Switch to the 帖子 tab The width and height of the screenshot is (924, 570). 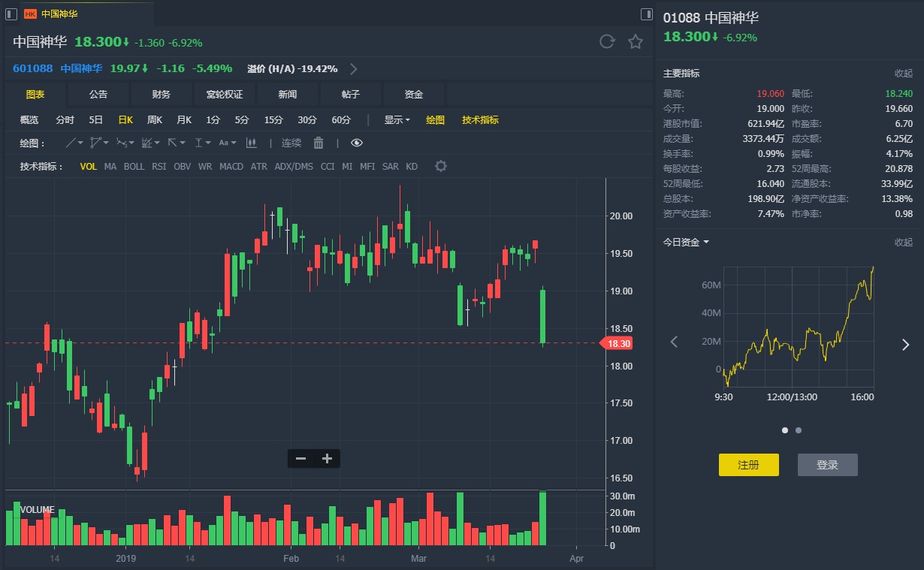click(351, 94)
